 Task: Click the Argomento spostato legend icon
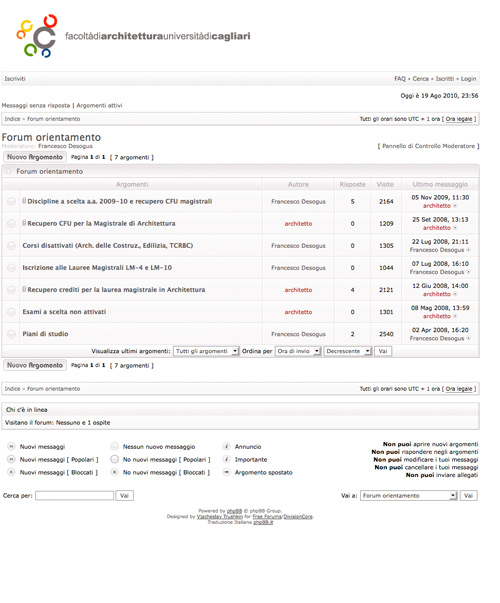[227, 472]
